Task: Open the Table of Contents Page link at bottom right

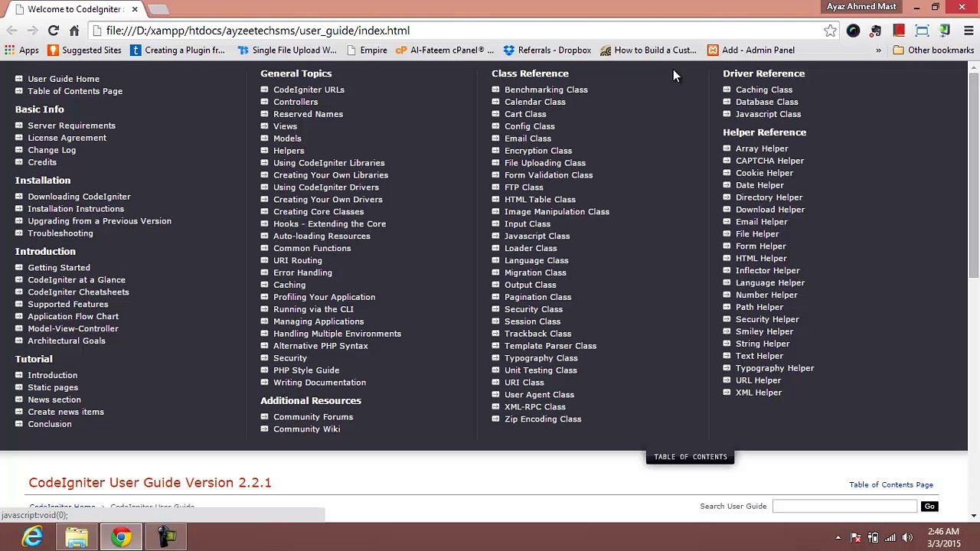Action: (x=891, y=484)
